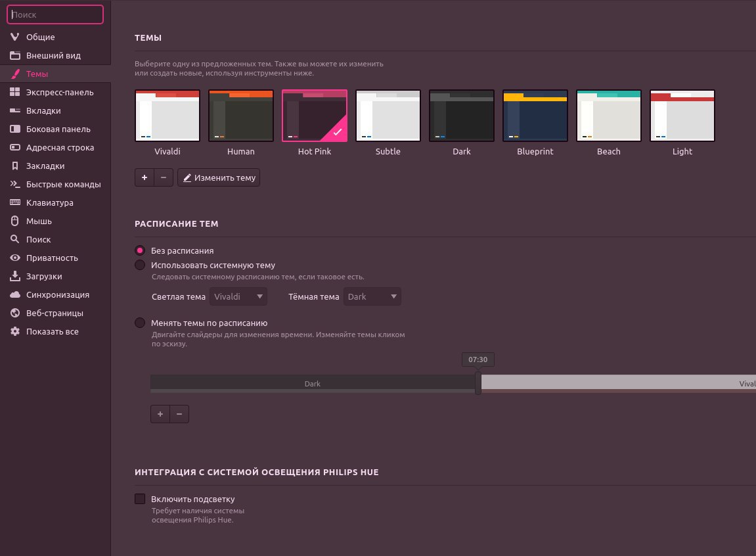Image resolution: width=756 pixels, height=556 pixels.
Task: Remove selected theme with minus button
Action: (x=164, y=177)
